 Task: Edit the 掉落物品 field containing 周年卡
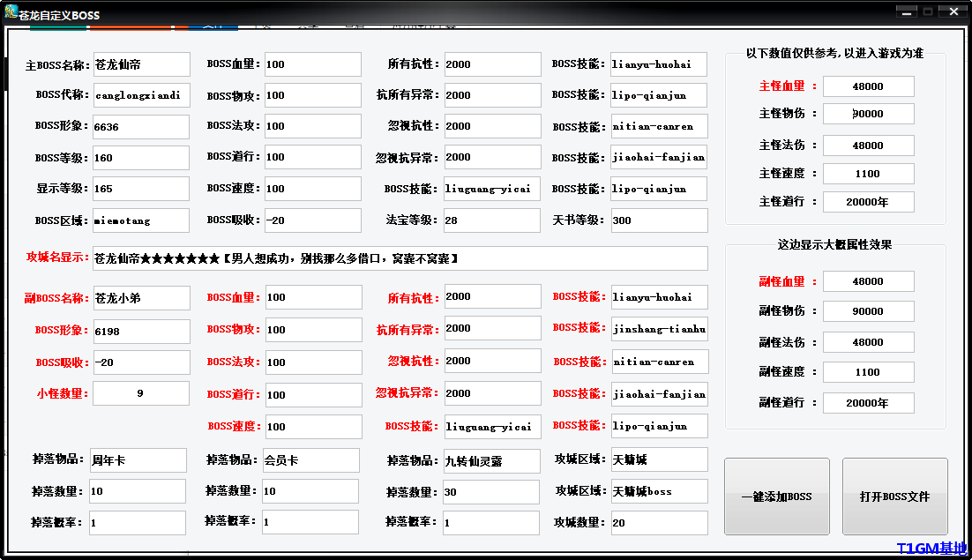[x=138, y=460]
